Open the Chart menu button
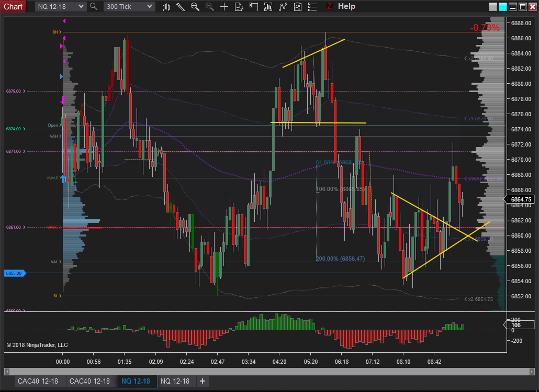This screenshot has height=392, width=539. pyautogui.click(x=13, y=6)
